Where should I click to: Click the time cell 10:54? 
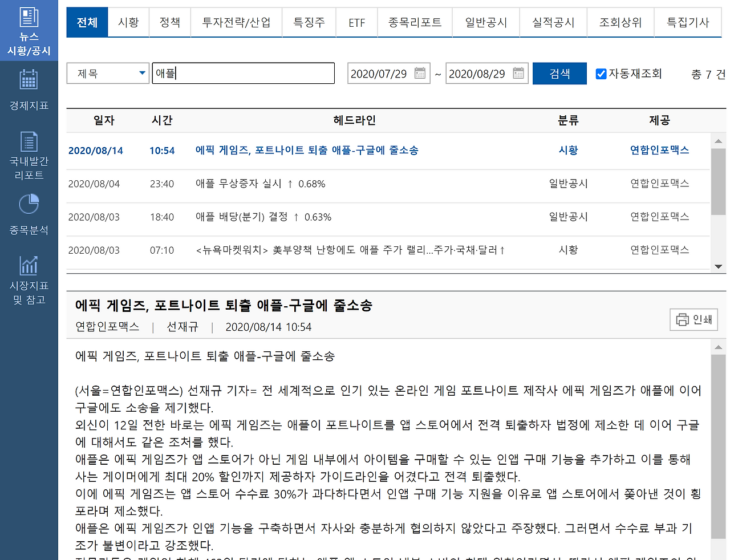click(x=162, y=151)
